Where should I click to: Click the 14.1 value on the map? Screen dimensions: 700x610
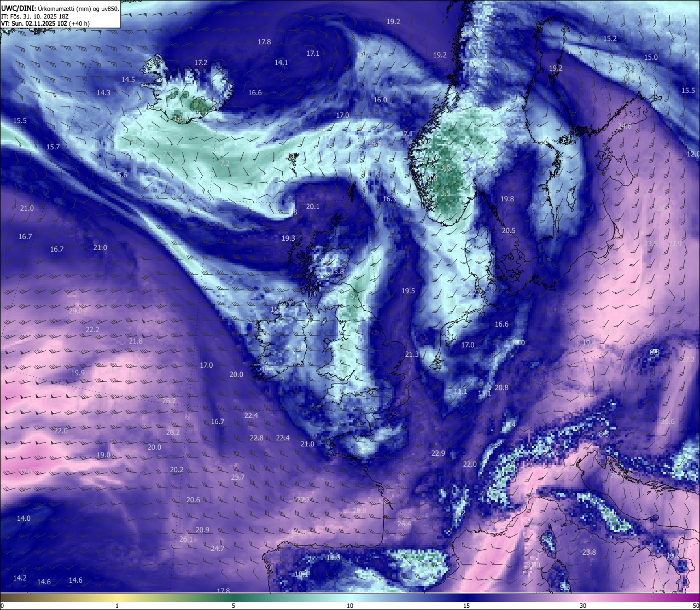pyautogui.click(x=281, y=63)
